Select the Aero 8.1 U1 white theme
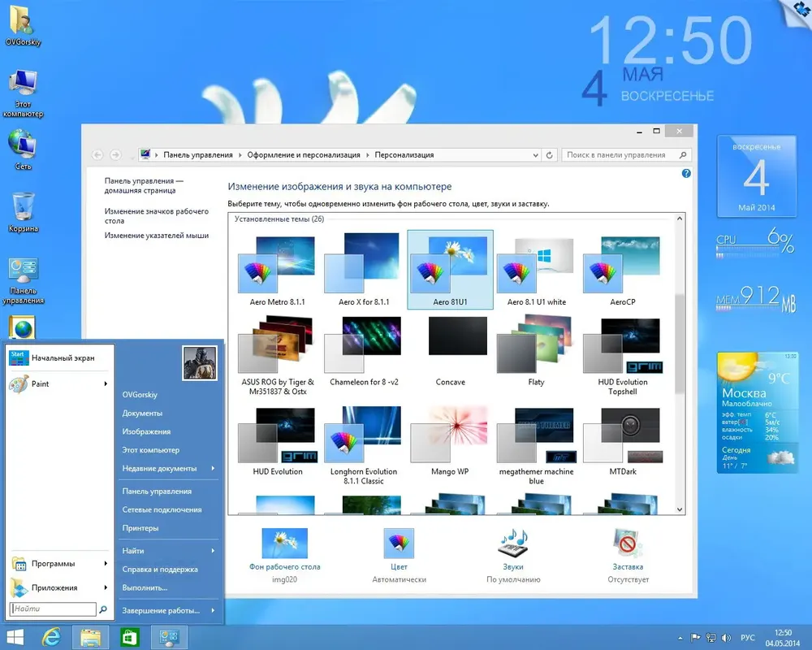 point(536,272)
